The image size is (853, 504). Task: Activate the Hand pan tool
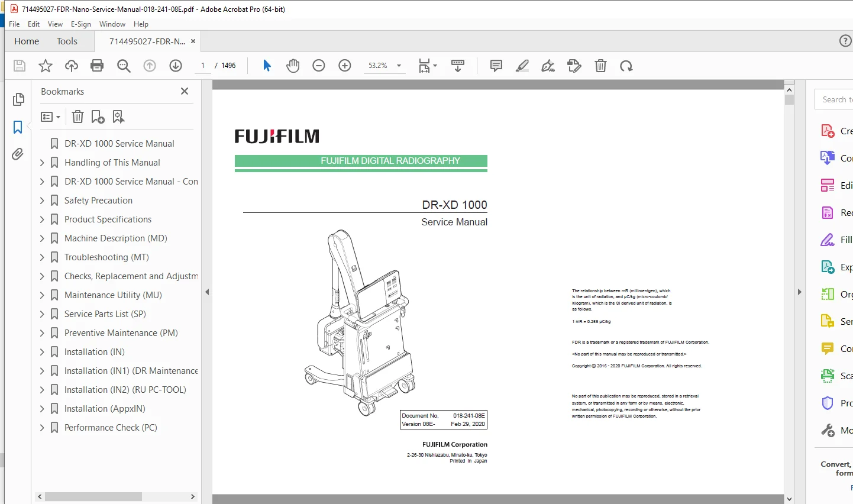click(x=293, y=66)
